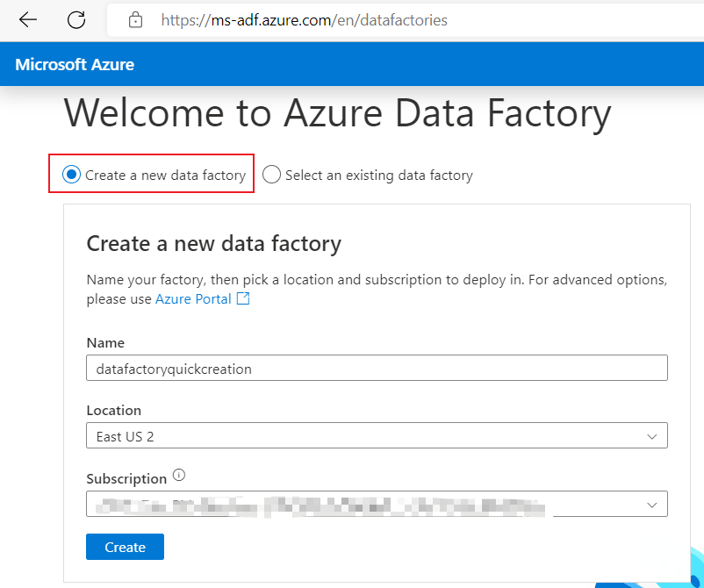Image resolution: width=704 pixels, height=588 pixels.
Task: Click the Create a new data factory panel heading
Action: tap(213, 243)
